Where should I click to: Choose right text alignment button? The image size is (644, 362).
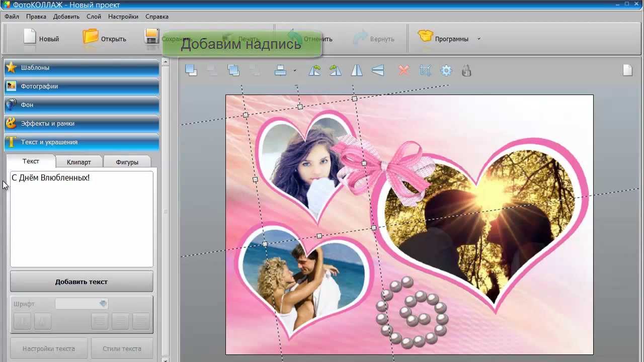tap(141, 321)
